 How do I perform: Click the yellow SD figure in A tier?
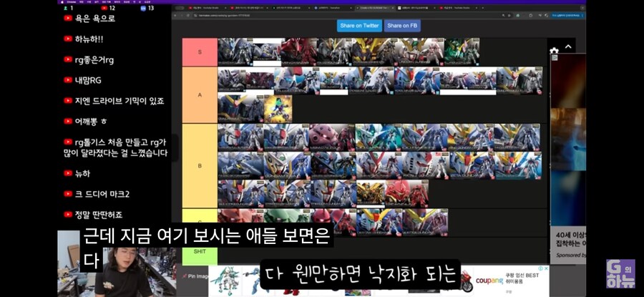pos(278,109)
